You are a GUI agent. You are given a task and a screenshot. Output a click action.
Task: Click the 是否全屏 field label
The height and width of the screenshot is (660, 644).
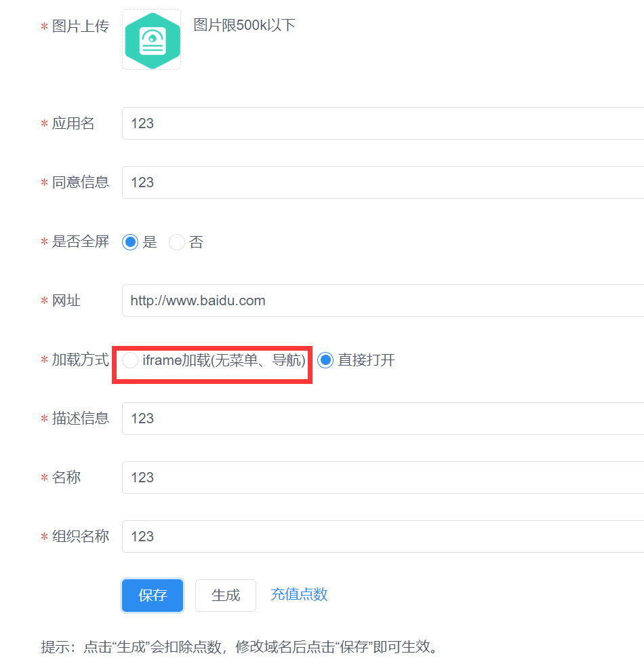(80, 242)
